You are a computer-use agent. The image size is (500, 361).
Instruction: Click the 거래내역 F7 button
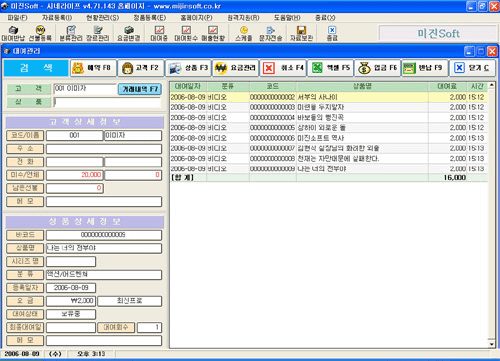(140, 89)
